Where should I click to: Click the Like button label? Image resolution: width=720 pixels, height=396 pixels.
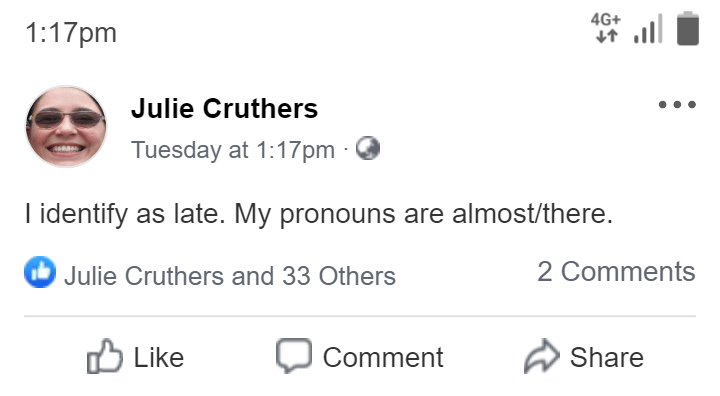(159, 357)
